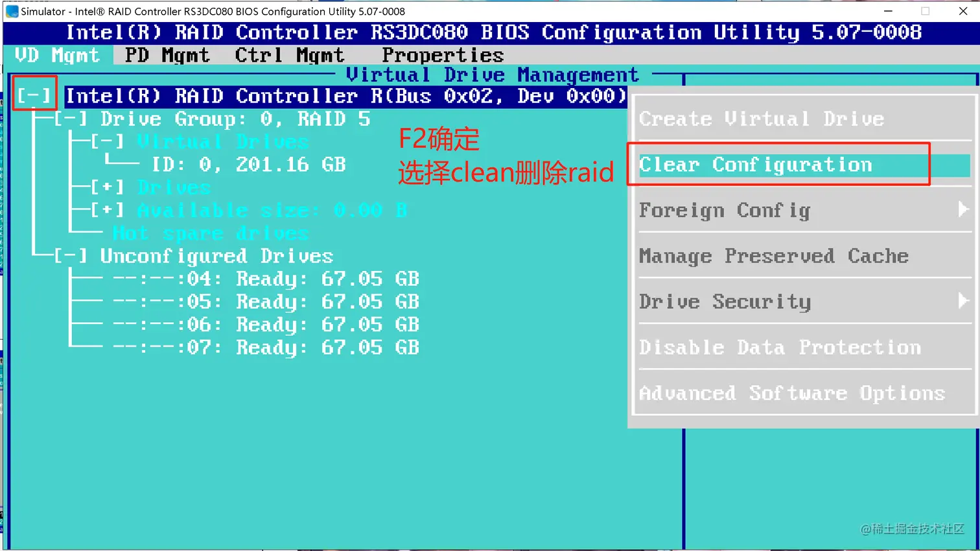
Task: Collapse the Unconfigured Drives node
Action: [71, 256]
